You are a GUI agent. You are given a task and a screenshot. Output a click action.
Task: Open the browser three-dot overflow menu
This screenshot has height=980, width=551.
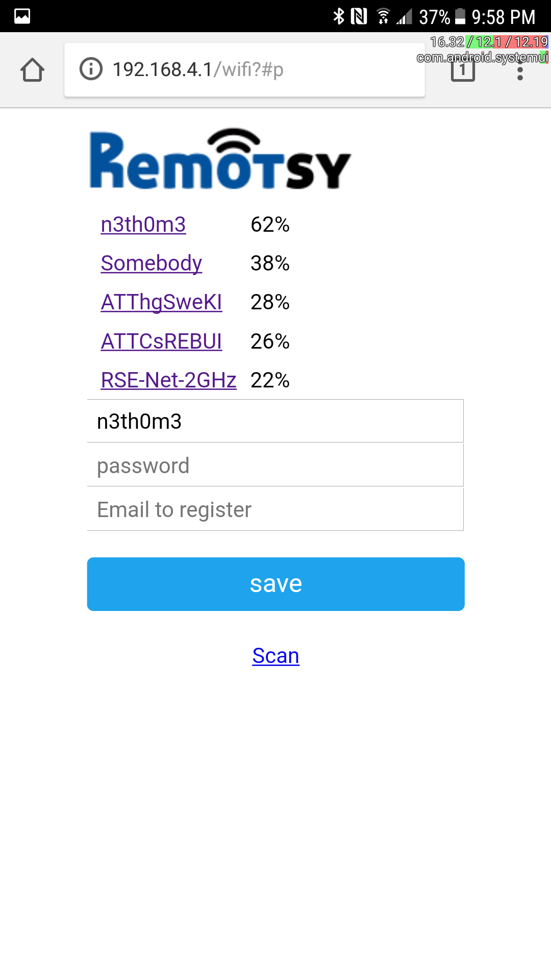click(x=520, y=71)
